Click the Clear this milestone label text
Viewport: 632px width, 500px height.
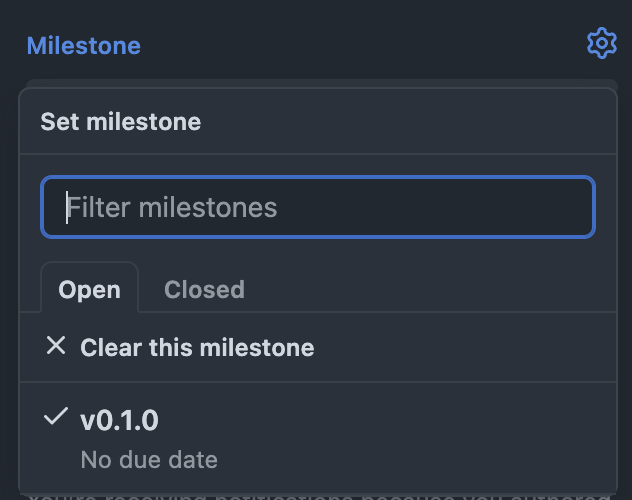197,347
